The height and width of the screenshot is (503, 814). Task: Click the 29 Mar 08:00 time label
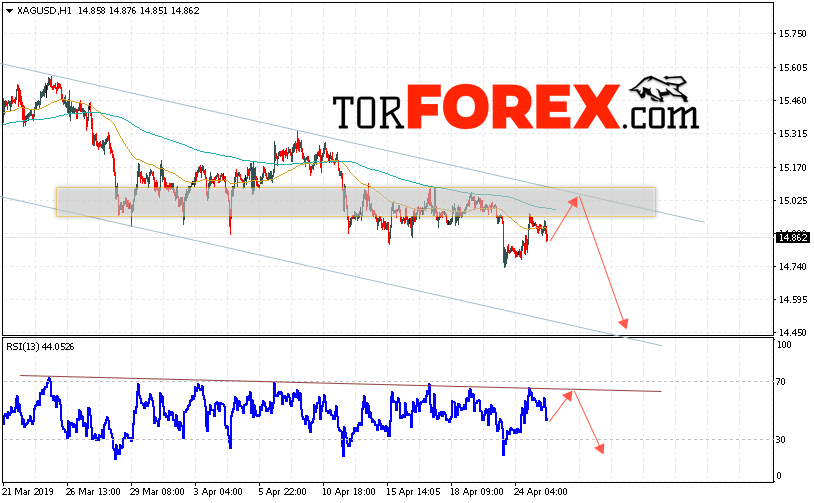pos(157,492)
